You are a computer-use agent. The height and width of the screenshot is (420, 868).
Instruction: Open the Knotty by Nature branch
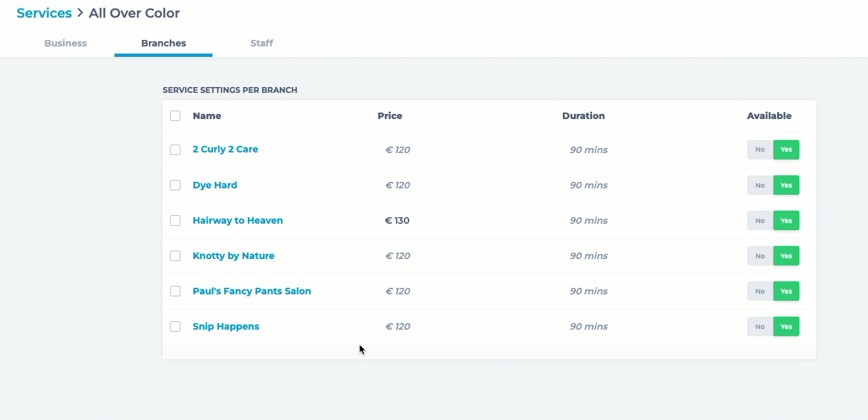[x=233, y=256]
